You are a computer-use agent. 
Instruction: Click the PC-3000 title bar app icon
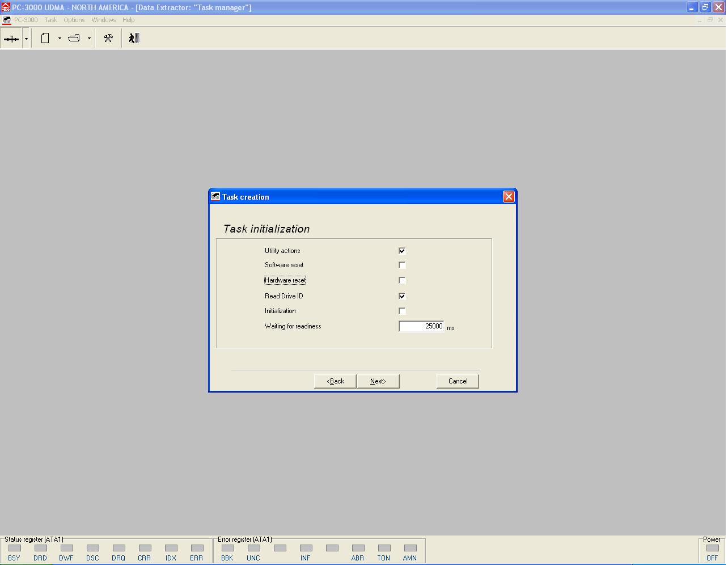pyautogui.click(x=6, y=7)
